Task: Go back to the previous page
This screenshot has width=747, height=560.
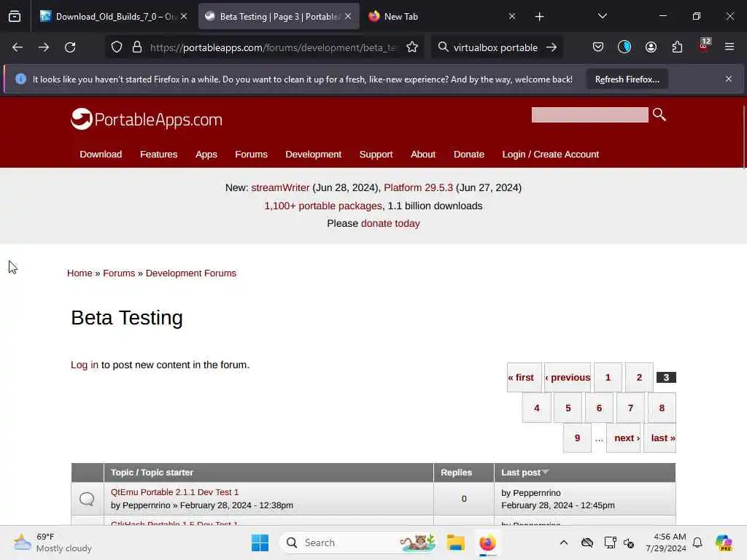Action: tap(18, 47)
